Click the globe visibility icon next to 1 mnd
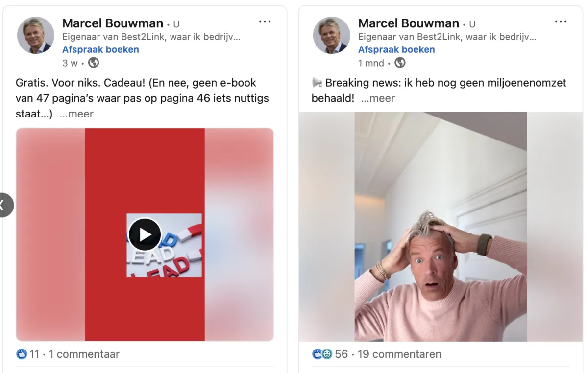The width and height of the screenshot is (588, 373). pos(400,63)
